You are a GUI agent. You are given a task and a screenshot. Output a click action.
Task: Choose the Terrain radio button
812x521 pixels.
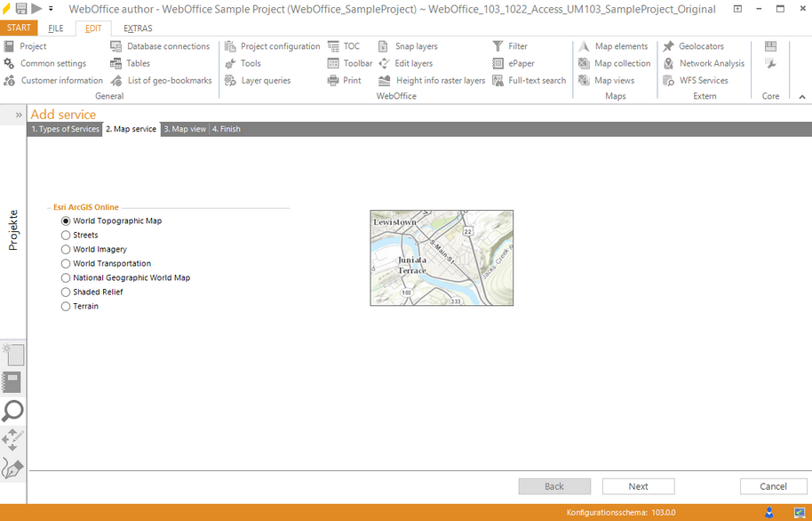[65, 306]
